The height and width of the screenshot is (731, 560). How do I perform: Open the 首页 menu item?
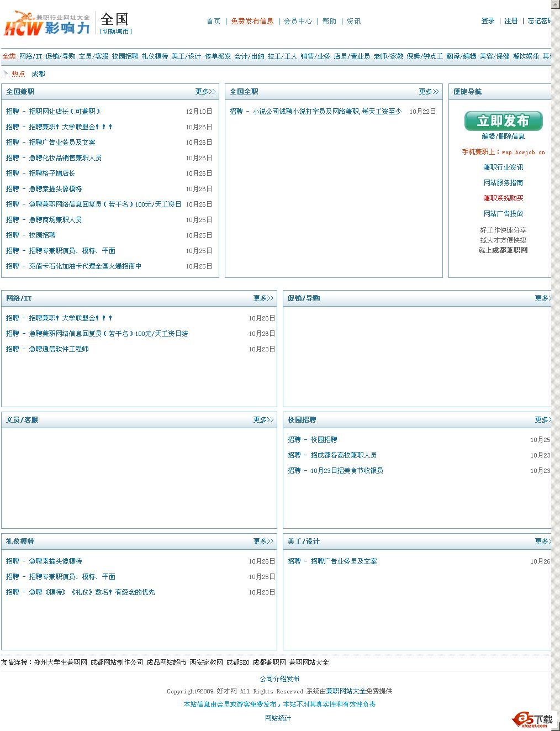pos(212,22)
